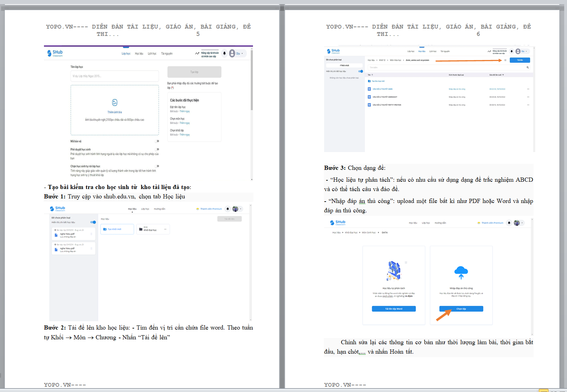Click the 'Thêm ảnh bìa' image icon
567x392 pixels.
(114, 103)
